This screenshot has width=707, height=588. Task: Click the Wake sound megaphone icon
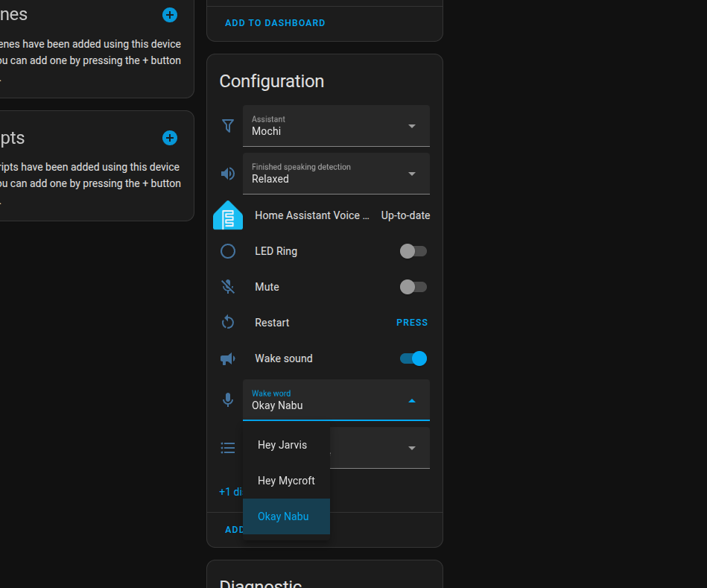(x=228, y=358)
